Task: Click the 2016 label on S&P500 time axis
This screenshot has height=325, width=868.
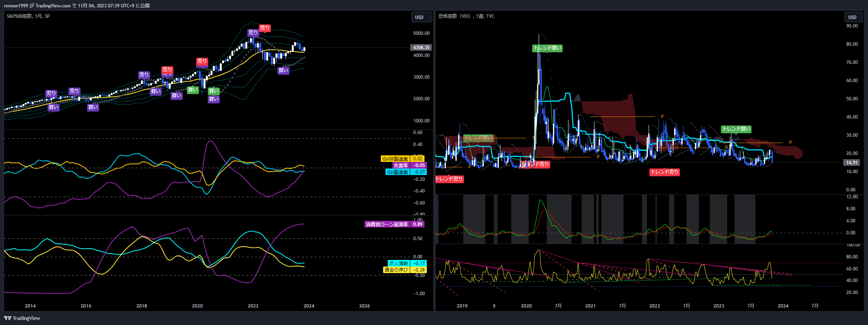Action: point(86,306)
